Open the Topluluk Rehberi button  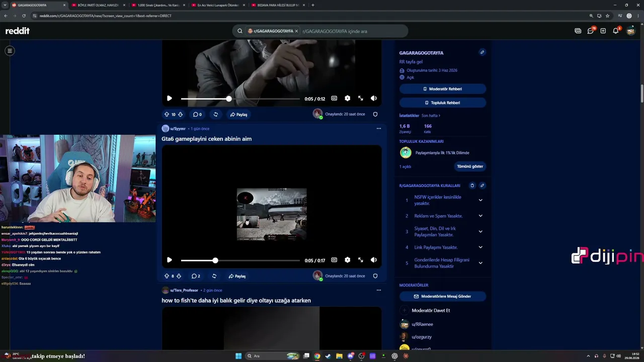(x=443, y=103)
